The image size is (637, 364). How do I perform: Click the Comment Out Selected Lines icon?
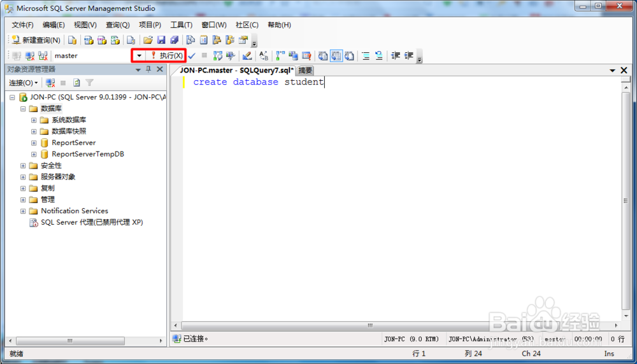(x=366, y=55)
